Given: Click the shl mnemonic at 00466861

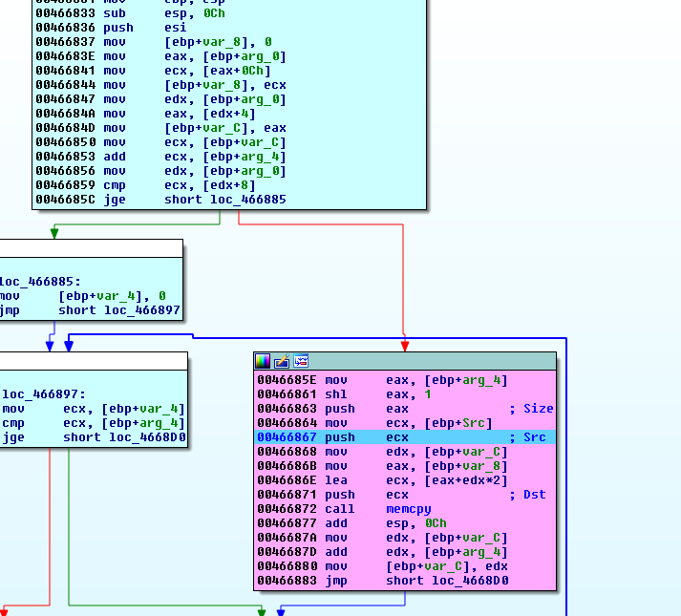Looking at the screenshot, I should click(x=336, y=394).
